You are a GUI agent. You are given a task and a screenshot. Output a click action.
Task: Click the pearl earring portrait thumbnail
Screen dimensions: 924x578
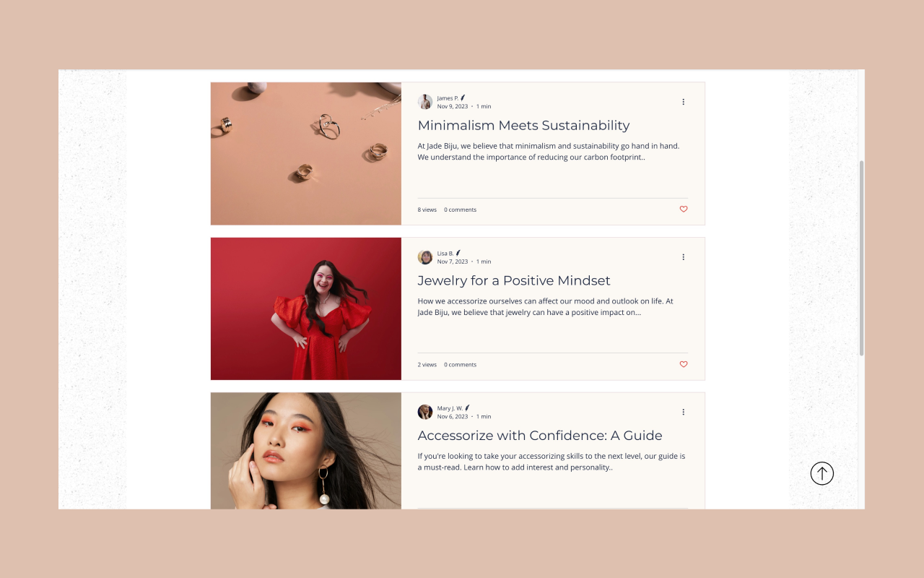[306, 451]
